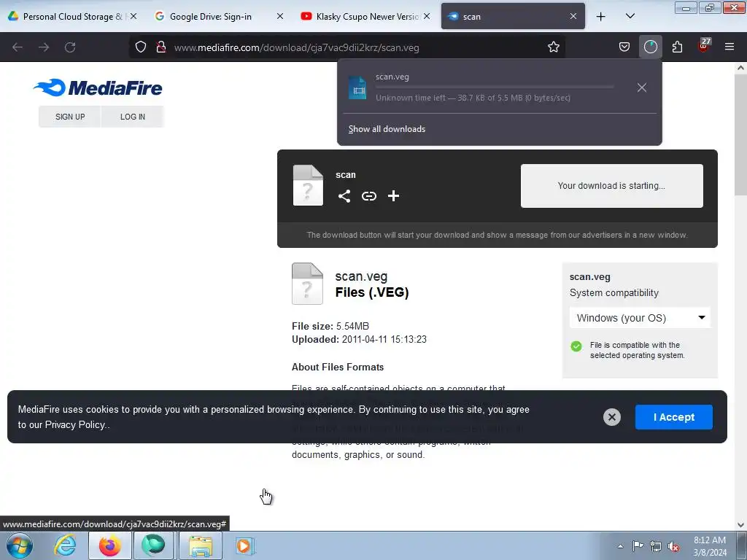This screenshot has width=747, height=560.
Task: Open the Pocket save icon
Action: click(624, 47)
